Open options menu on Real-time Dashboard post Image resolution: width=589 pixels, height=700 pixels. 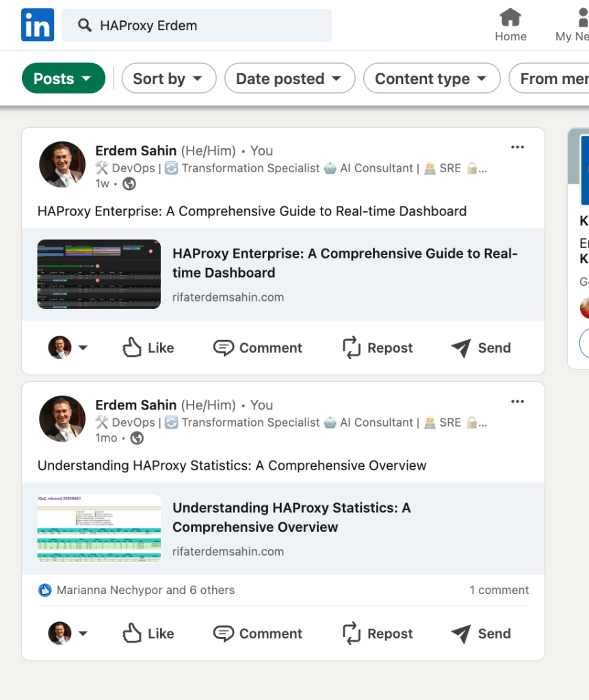(x=517, y=147)
